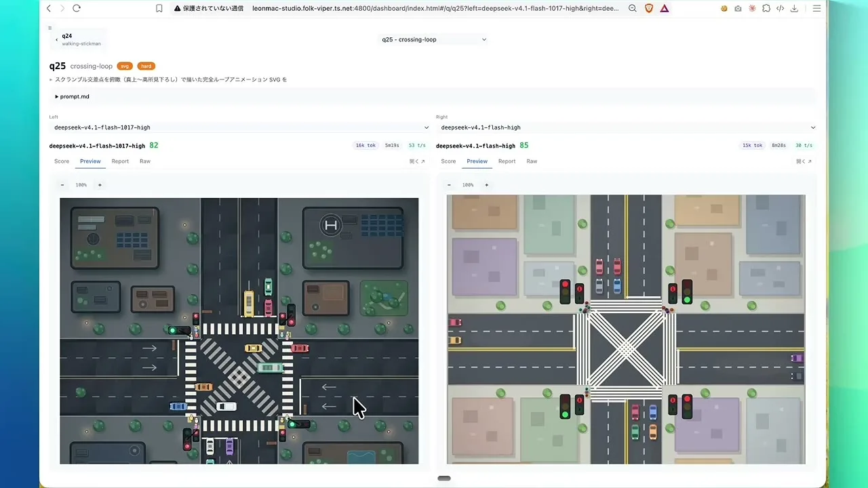Click the left score value 82

(x=154, y=145)
